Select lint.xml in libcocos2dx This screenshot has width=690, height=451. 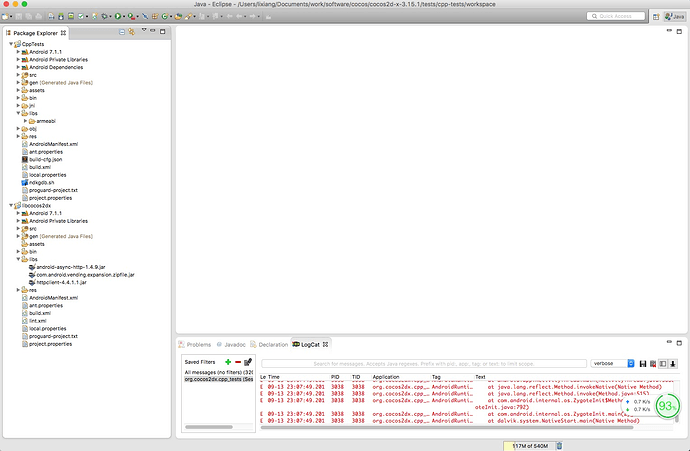[x=34, y=321]
